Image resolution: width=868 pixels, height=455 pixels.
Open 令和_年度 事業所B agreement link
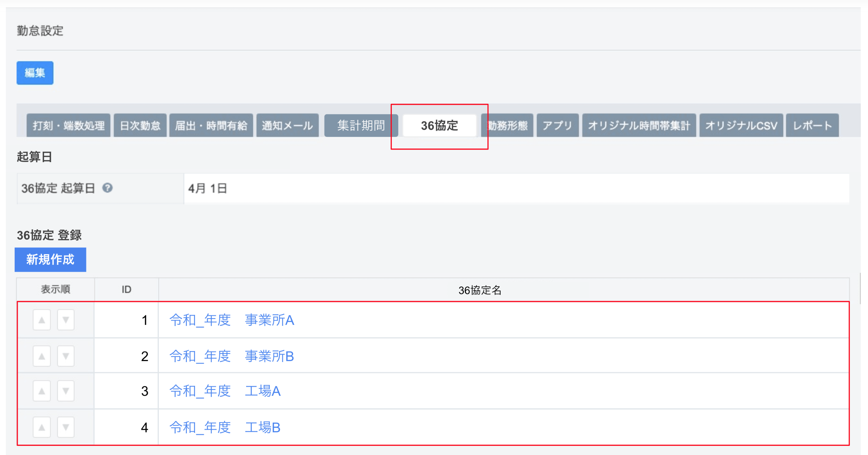tap(232, 356)
